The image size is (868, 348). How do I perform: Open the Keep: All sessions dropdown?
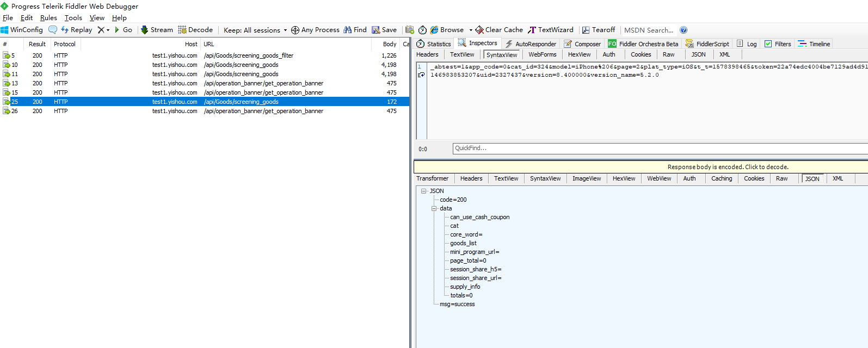255,30
